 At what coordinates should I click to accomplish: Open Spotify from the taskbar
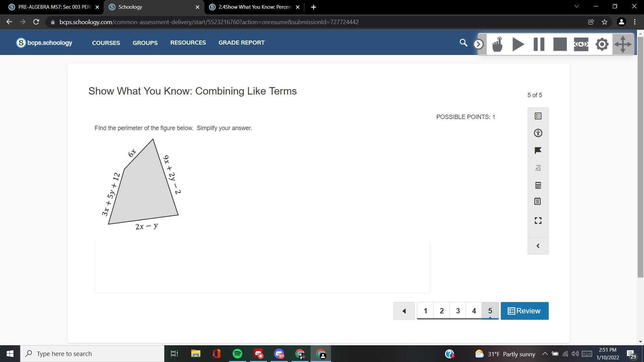coord(237,354)
